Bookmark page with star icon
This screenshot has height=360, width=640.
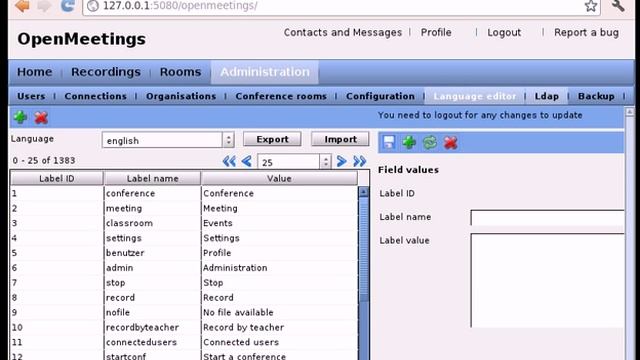point(591,6)
